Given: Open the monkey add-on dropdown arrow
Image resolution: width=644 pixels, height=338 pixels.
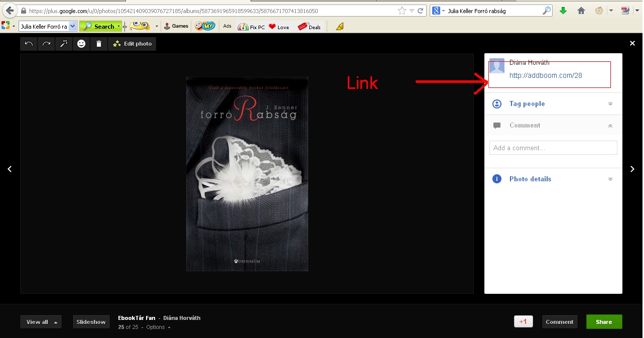Looking at the screenshot, I should point(611,11).
